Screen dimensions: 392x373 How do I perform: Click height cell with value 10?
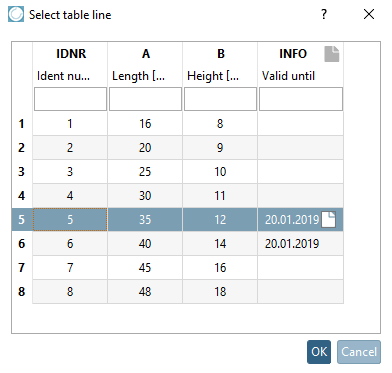[x=220, y=172]
